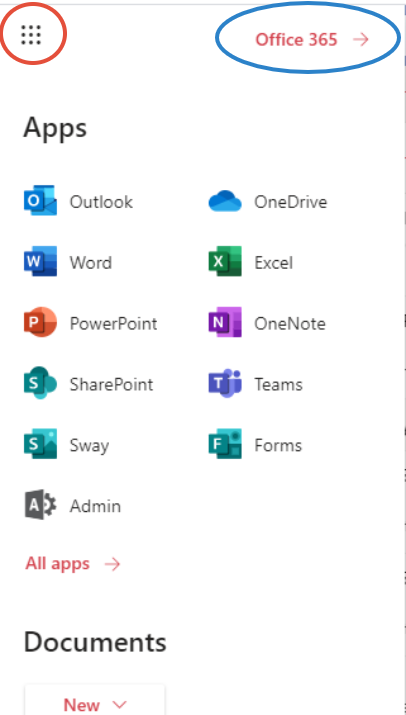The width and height of the screenshot is (406, 715).
Task: Click the New button chevron arrow
Action: (120, 705)
